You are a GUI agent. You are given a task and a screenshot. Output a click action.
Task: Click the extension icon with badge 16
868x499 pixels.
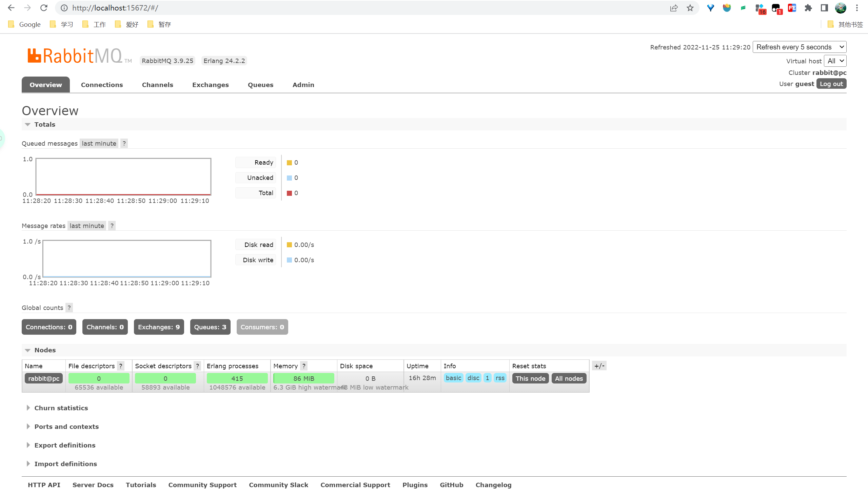[760, 8]
